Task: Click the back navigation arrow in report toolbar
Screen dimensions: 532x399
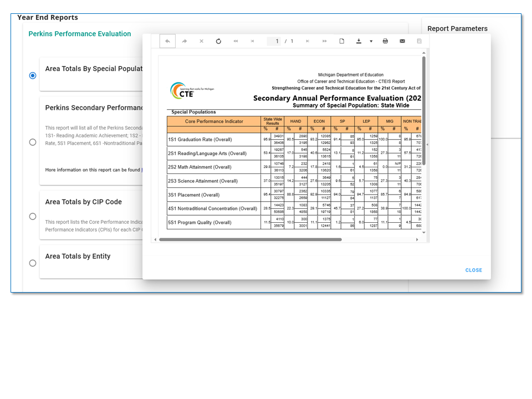Action: (x=167, y=41)
